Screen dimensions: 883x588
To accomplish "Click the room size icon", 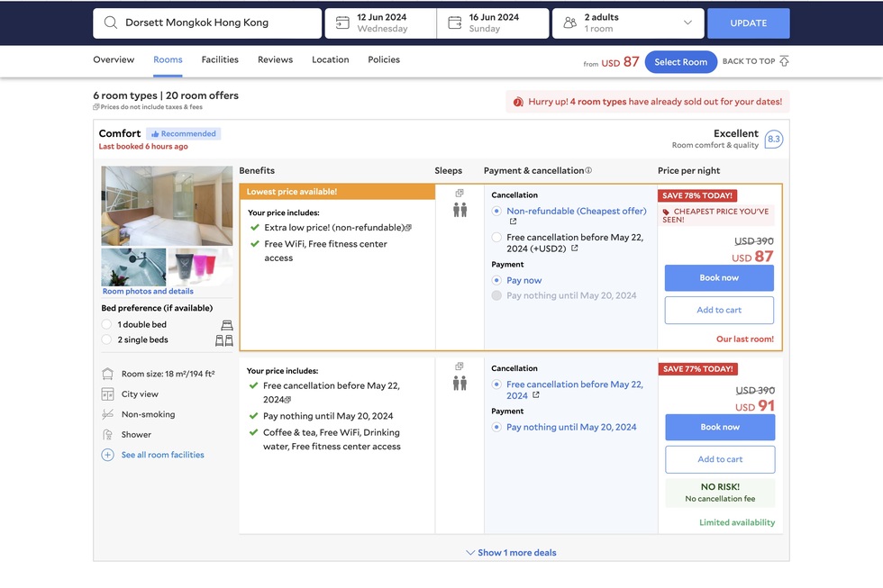I will pos(107,374).
